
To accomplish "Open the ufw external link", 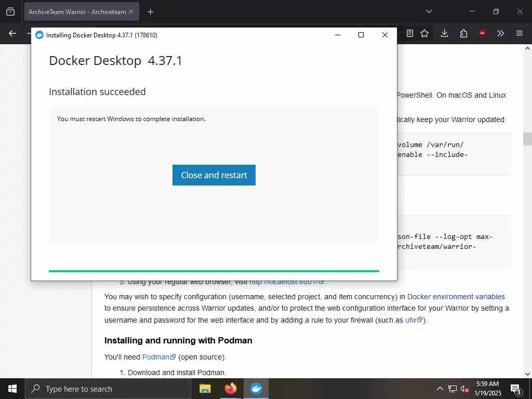I will (x=414, y=320).
